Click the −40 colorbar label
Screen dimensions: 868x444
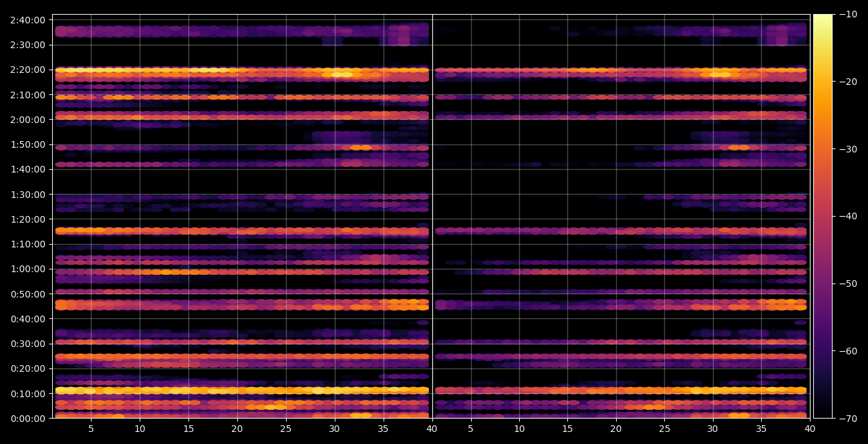point(848,216)
